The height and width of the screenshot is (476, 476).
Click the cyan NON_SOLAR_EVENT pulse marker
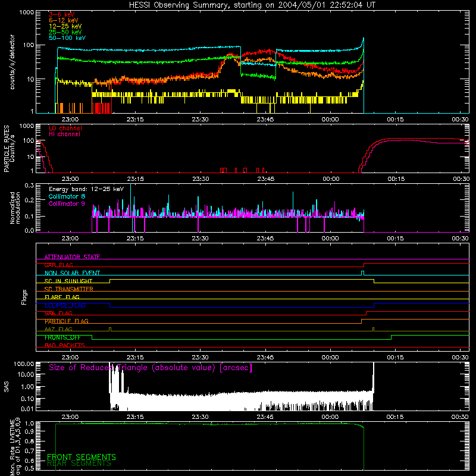(362, 273)
